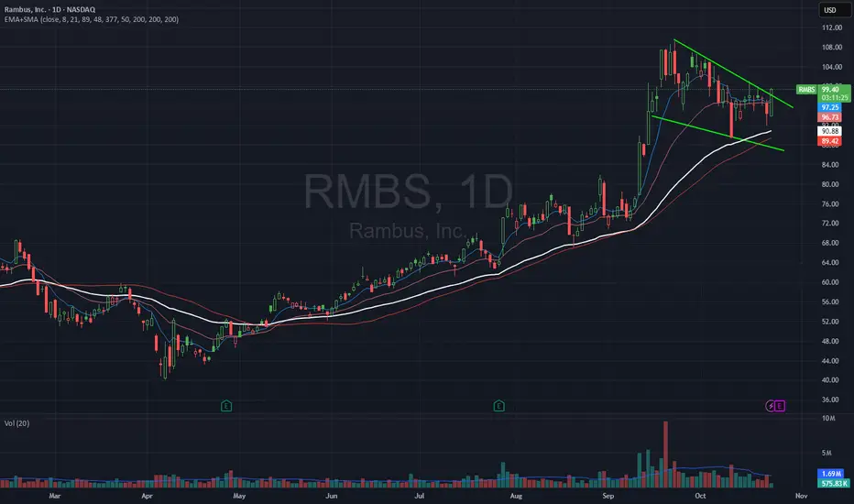Click the 48.00 price axis value

830,341
